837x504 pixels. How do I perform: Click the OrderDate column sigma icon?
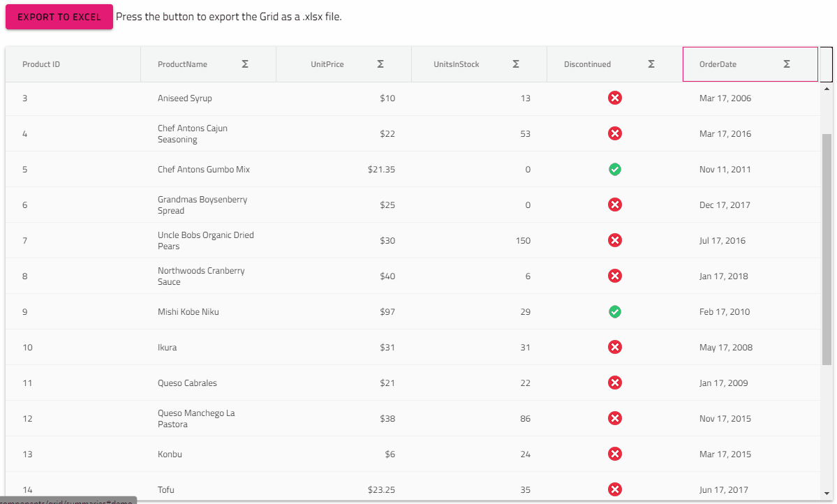click(x=787, y=64)
